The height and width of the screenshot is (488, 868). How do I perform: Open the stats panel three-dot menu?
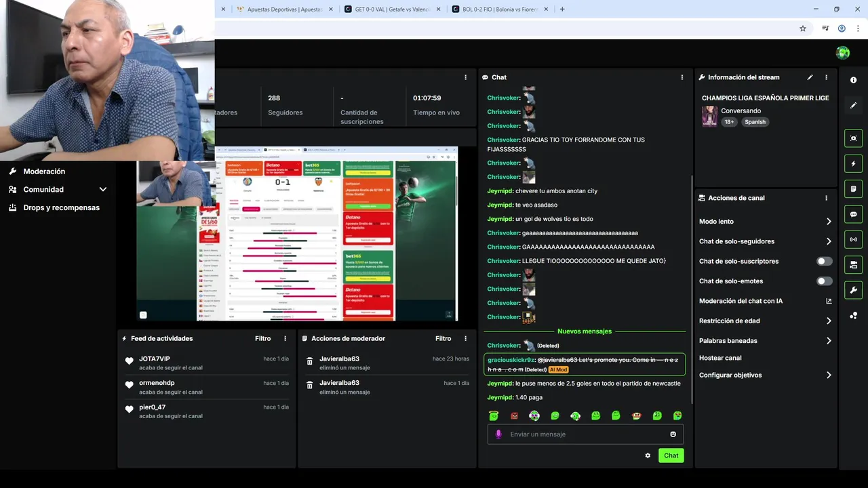[465, 77]
